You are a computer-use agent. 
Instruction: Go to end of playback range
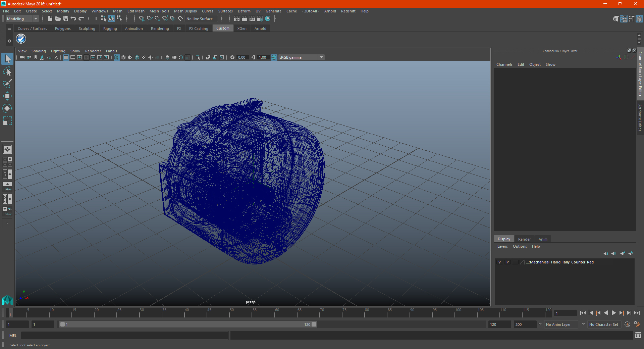[x=637, y=313]
